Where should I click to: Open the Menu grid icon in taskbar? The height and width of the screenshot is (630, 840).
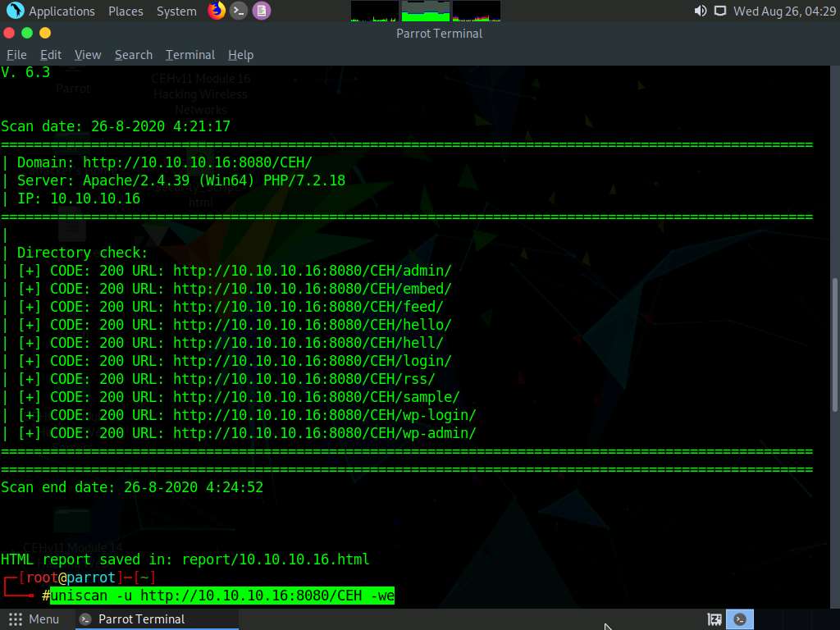coord(16,619)
